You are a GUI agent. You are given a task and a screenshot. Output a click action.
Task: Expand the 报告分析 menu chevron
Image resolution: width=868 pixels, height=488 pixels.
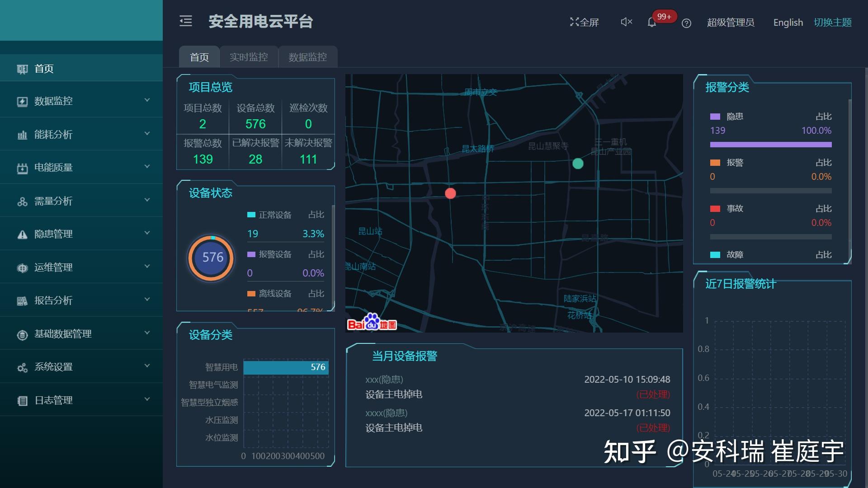point(146,299)
